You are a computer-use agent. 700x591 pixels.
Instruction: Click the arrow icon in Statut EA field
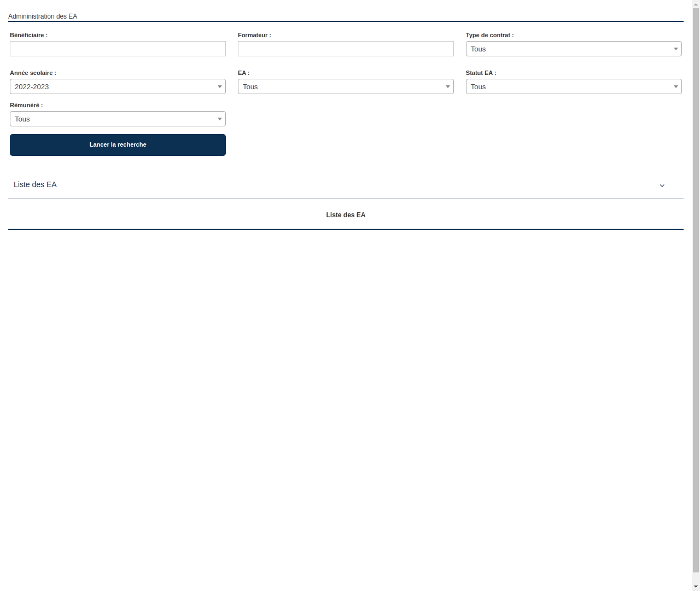tap(675, 86)
